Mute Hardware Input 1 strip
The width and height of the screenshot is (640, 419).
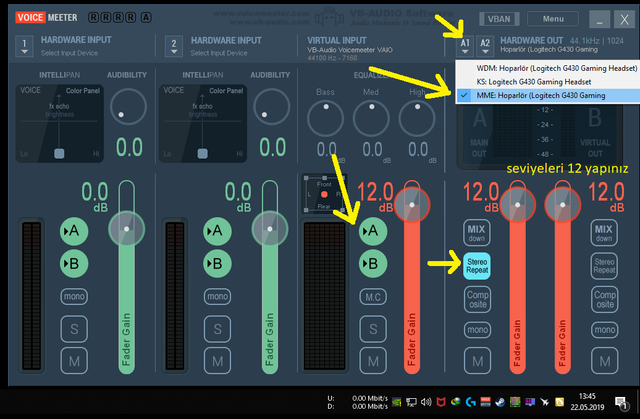click(x=74, y=361)
